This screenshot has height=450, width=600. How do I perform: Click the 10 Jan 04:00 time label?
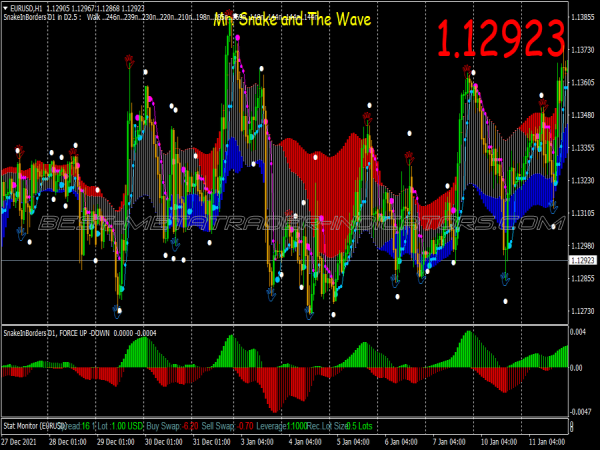tap(499, 442)
